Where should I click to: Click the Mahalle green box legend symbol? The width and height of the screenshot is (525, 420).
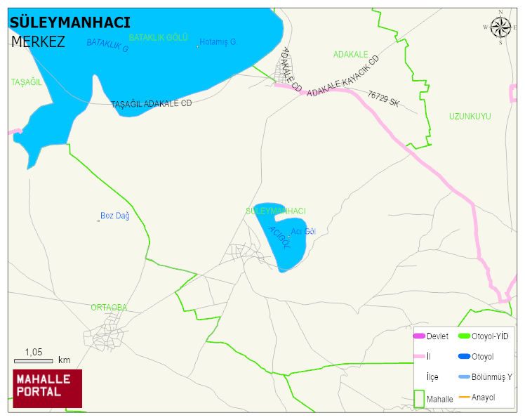point(419,398)
